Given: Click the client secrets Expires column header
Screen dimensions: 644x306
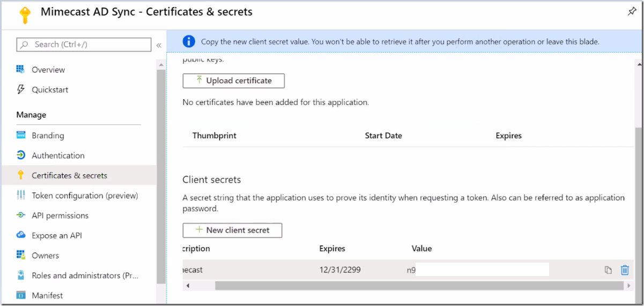Looking at the screenshot, I should [332, 249].
